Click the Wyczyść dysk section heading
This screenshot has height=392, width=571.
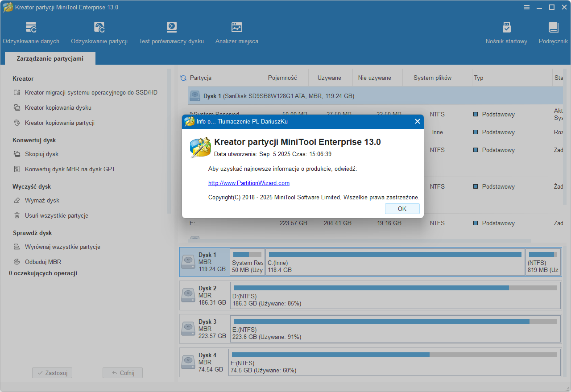[x=32, y=186]
